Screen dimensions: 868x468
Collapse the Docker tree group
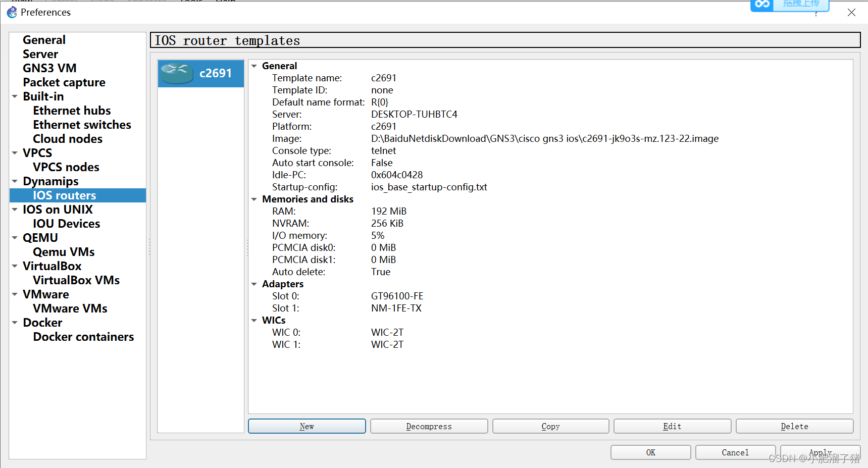point(15,323)
